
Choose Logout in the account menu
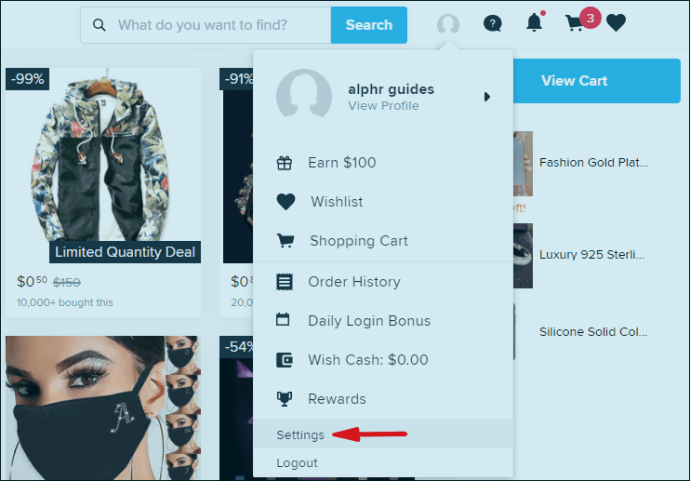297,463
